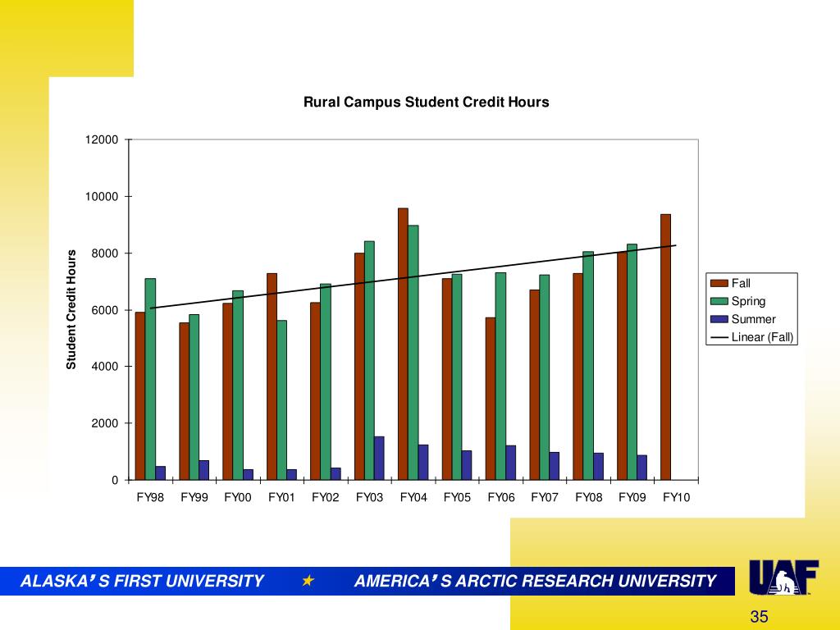Click the FY05 x-axis label

[x=457, y=498]
